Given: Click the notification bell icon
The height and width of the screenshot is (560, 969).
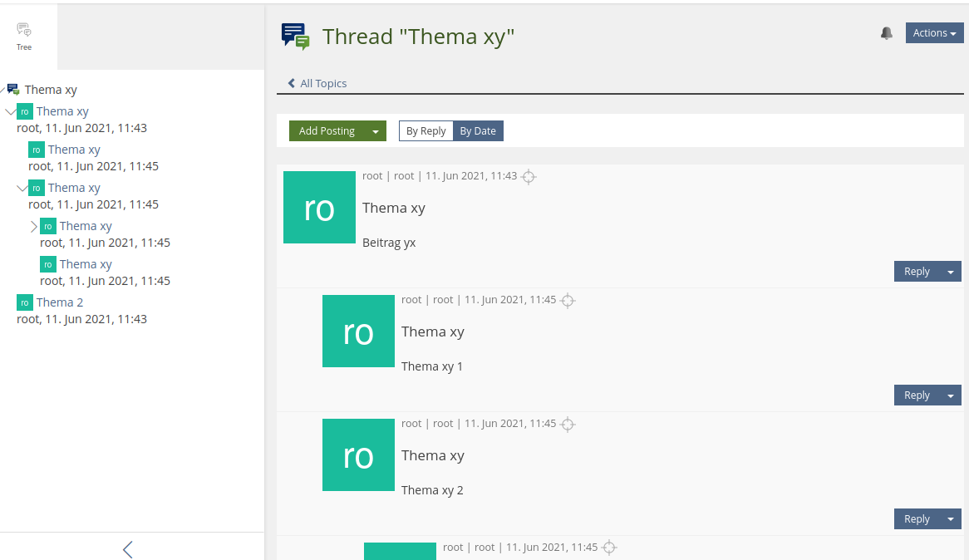Looking at the screenshot, I should pos(887,33).
